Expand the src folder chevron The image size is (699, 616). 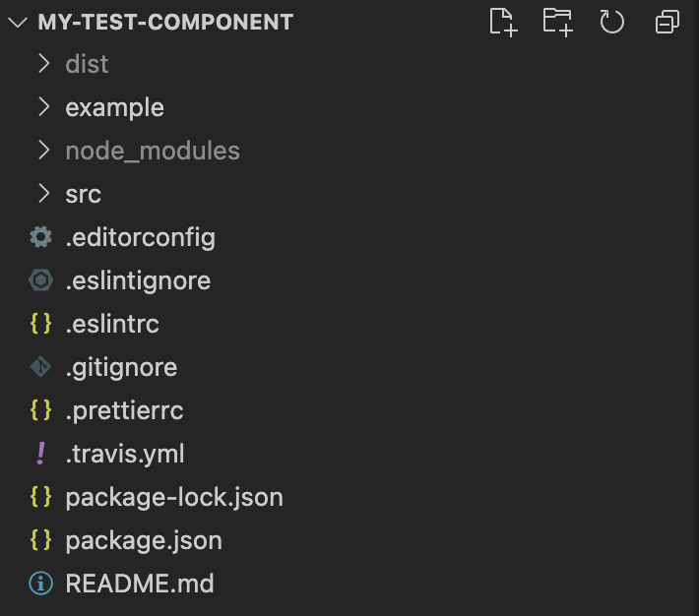(43, 194)
